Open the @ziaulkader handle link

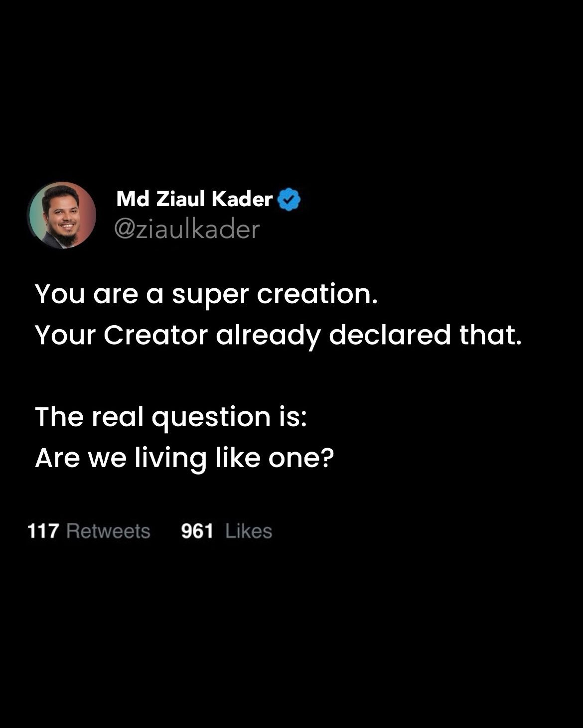(x=187, y=229)
